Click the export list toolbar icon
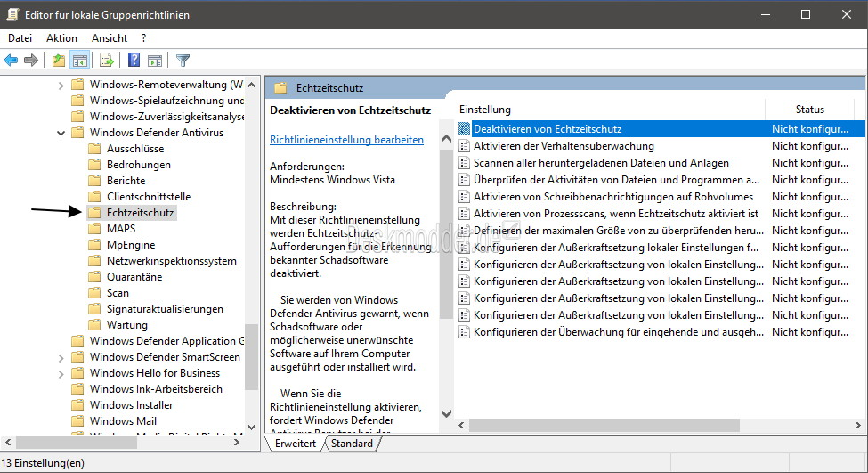Screen dimensions: 868x473 (106, 60)
